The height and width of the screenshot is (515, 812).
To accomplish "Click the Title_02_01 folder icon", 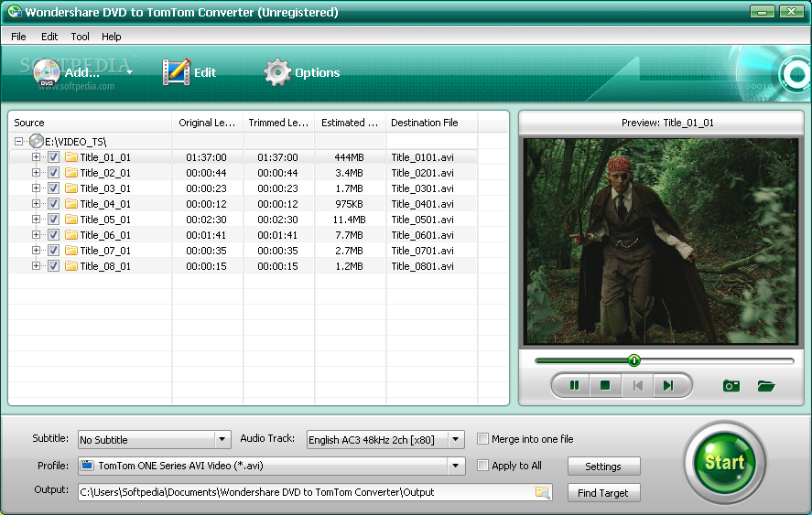I will coord(70,172).
